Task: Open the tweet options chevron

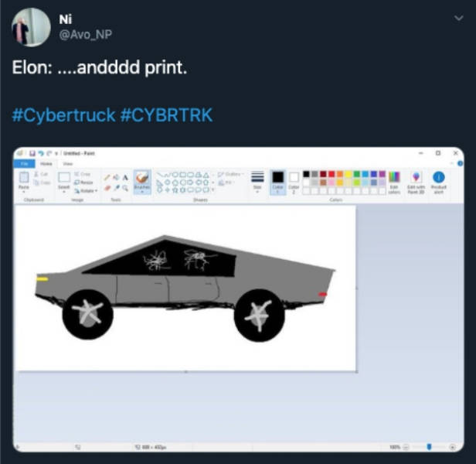Action: pos(459,19)
